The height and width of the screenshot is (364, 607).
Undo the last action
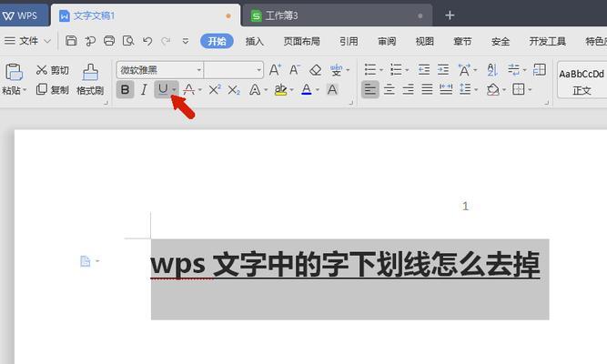pyautogui.click(x=147, y=41)
